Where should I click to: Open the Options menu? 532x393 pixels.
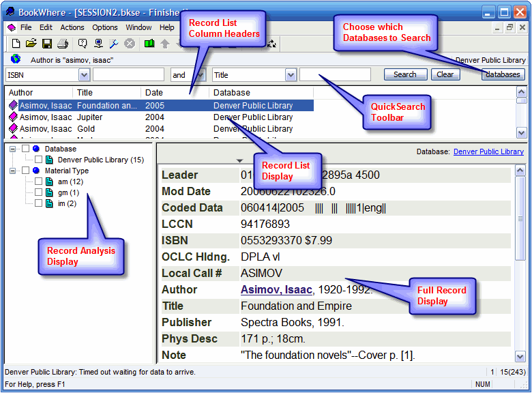[x=105, y=27]
